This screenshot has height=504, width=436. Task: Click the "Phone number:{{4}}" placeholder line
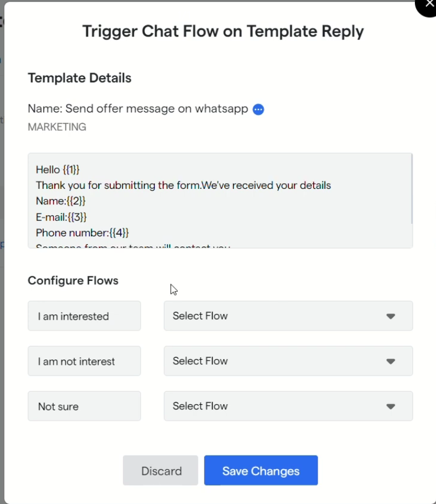click(82, 232)
